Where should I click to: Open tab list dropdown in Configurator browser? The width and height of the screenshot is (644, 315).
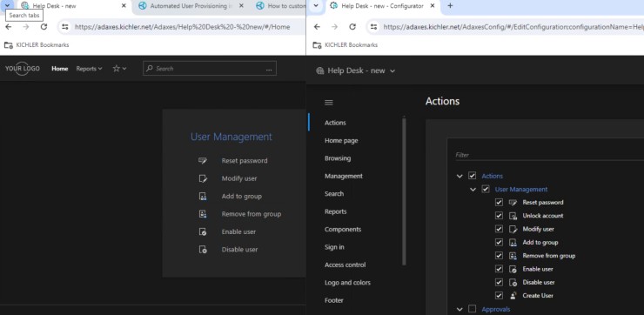315,6
